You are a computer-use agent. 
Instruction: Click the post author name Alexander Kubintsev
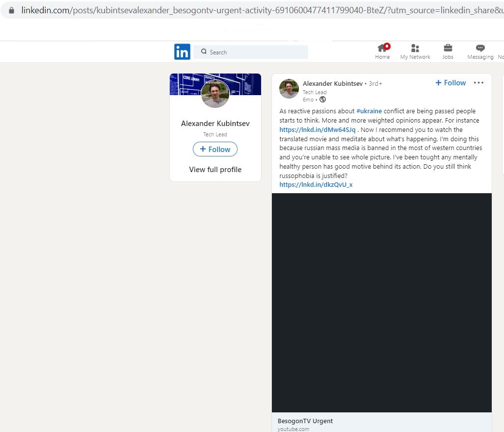point(333,83)
